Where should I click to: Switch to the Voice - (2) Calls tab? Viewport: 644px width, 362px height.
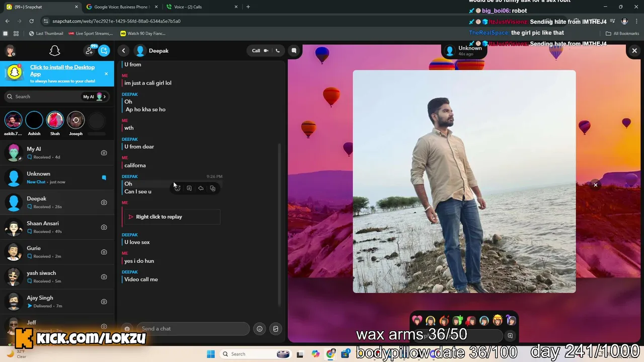click(201, 7)
